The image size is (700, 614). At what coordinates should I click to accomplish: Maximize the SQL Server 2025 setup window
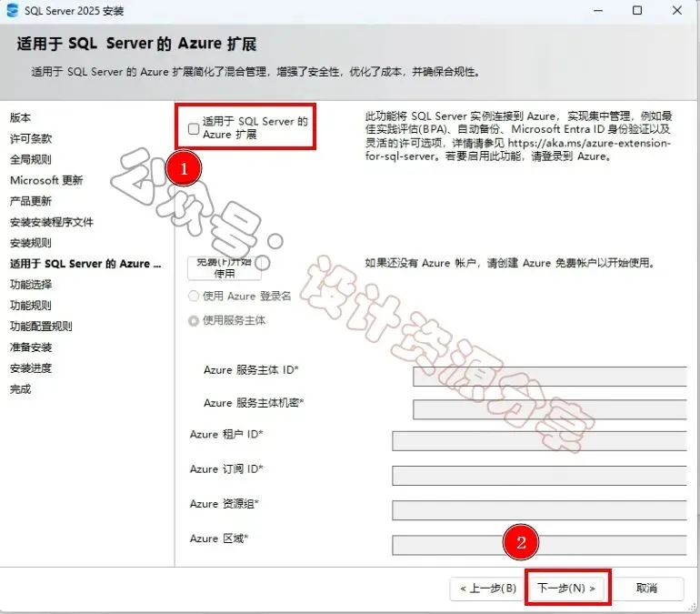[x=637, y=10]
